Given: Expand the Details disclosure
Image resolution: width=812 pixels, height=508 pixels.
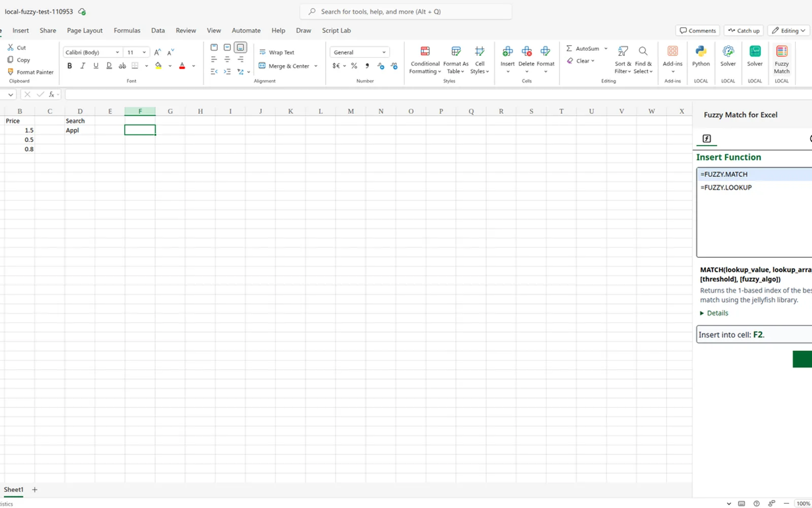Looking at the screenshot, I should (714, 313).
